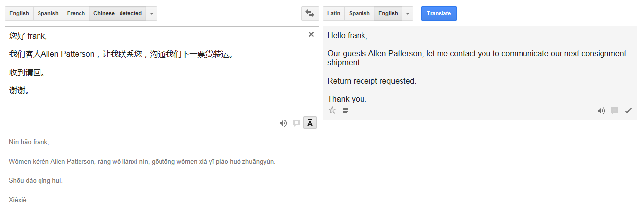Open target feedback speech bubble icon

point(614,111)
